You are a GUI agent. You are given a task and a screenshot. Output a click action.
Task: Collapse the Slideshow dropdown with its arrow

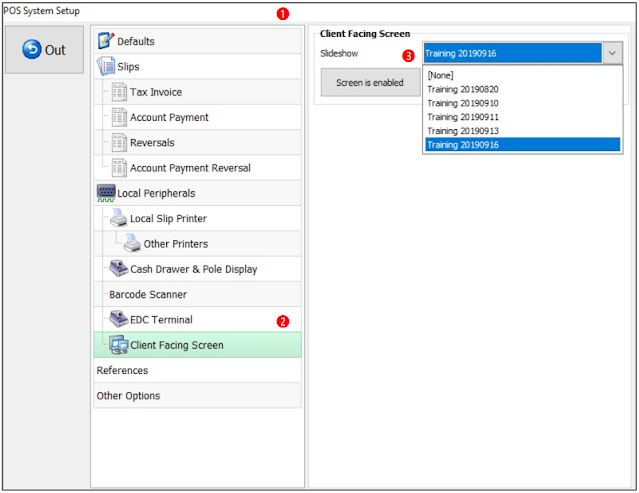pyautogui.click(x=612, y=53)
